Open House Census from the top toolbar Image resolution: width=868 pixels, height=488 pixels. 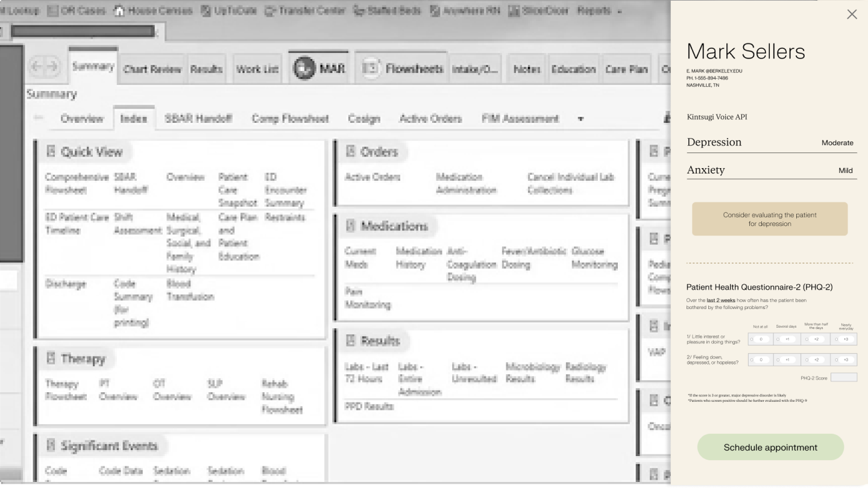click(153, 11)
